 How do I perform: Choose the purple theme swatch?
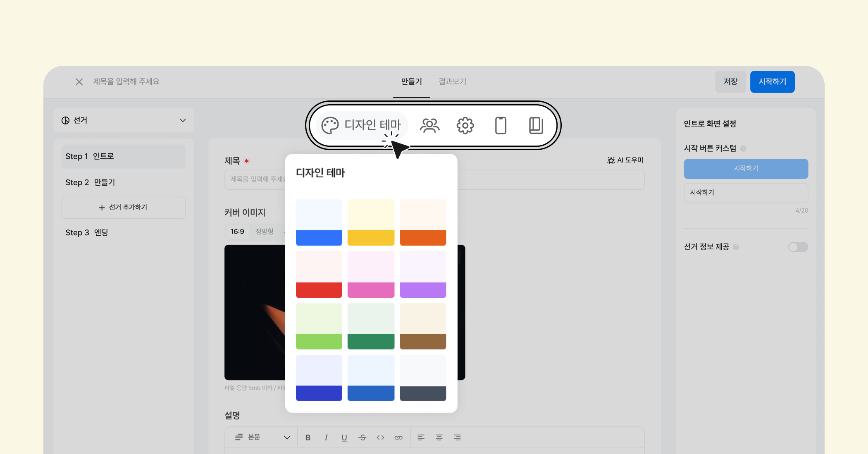click(x=423, y=274)
